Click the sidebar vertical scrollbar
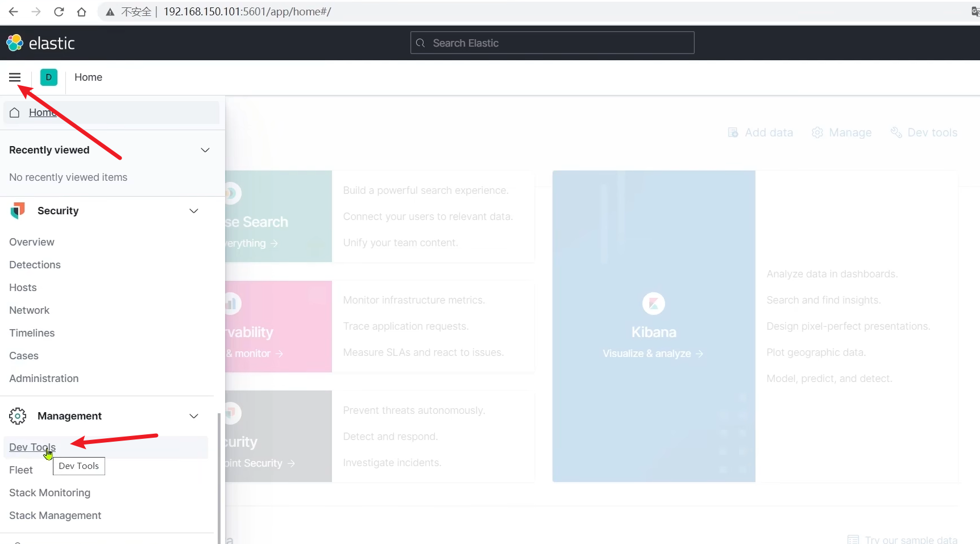 (219, 478)
